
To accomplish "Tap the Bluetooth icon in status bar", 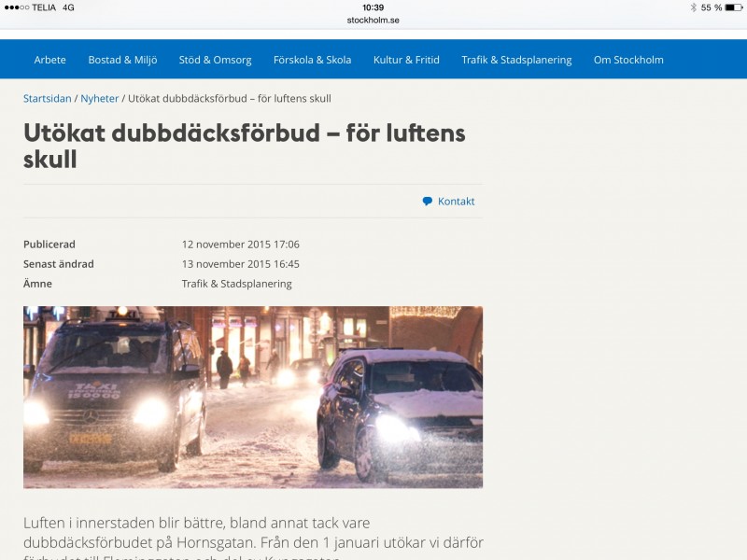I will [693, 7].
